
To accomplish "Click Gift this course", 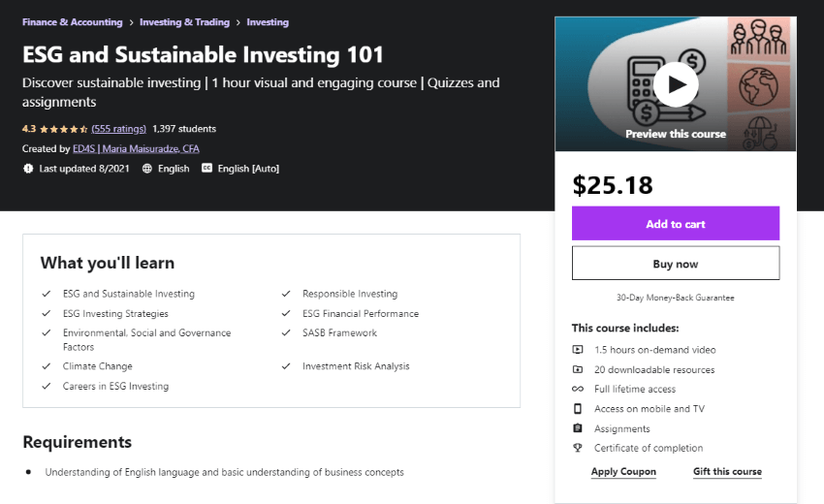I will point(727,471).
